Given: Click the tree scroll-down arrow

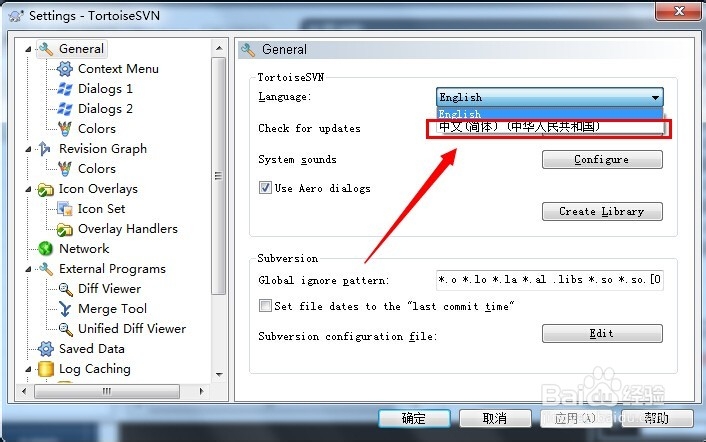Looking at the screenshot, I should click(219, 374).
